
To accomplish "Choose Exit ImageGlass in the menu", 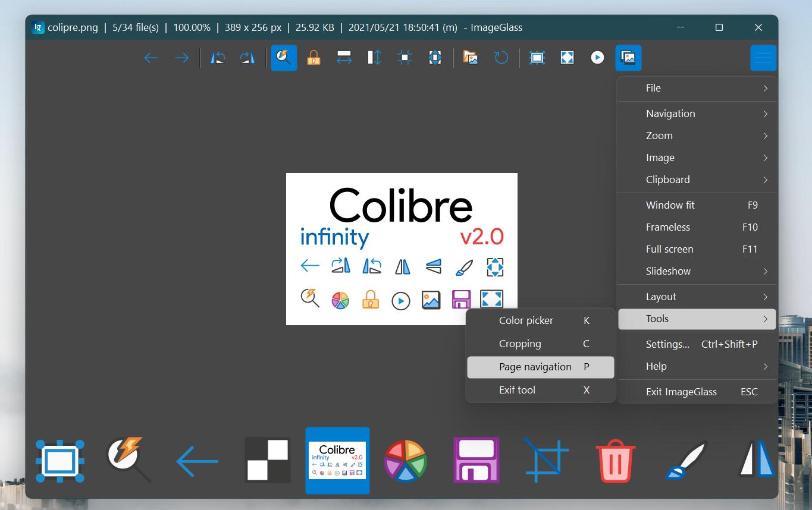I will click(x=697, y=392).
